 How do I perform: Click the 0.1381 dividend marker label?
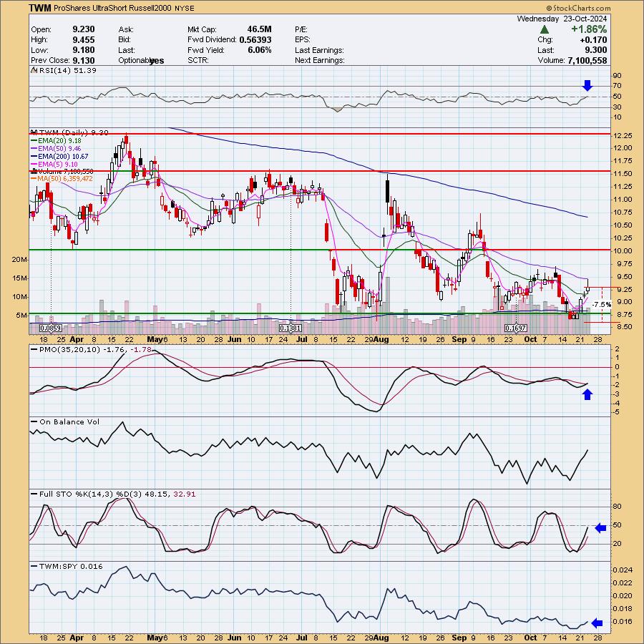click(x=291, y=328)
